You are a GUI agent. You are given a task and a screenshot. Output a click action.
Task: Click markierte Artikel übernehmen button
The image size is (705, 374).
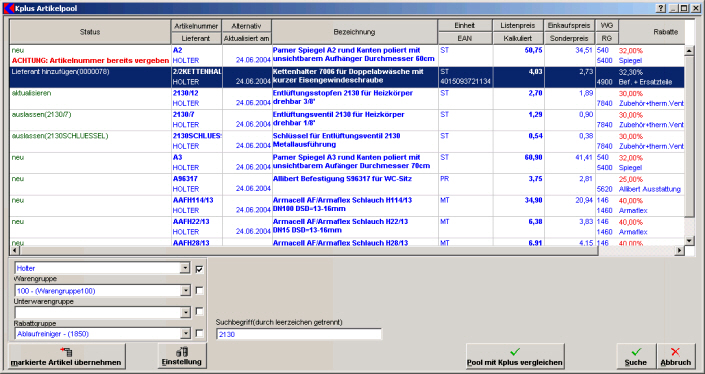click(x=67, y=356)
